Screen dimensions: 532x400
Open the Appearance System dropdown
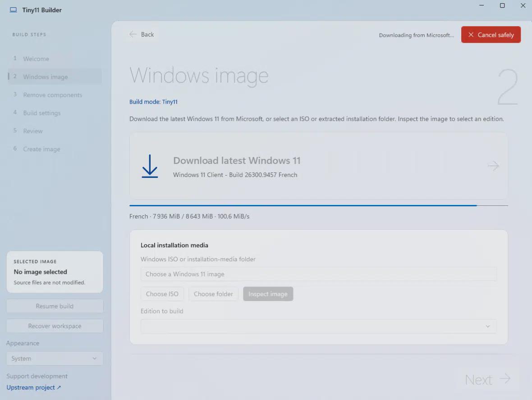55,358
